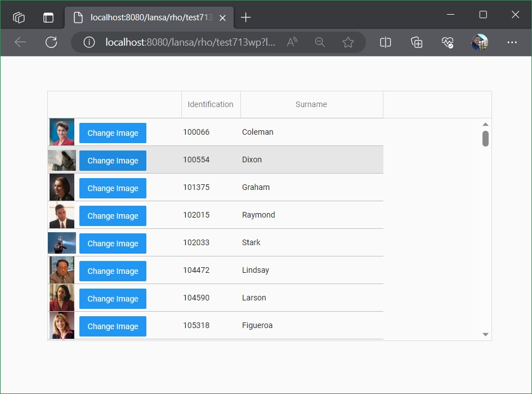Open browser Collections icon
The width and height of the screenshot is (532, 394).
pos(417,42)
